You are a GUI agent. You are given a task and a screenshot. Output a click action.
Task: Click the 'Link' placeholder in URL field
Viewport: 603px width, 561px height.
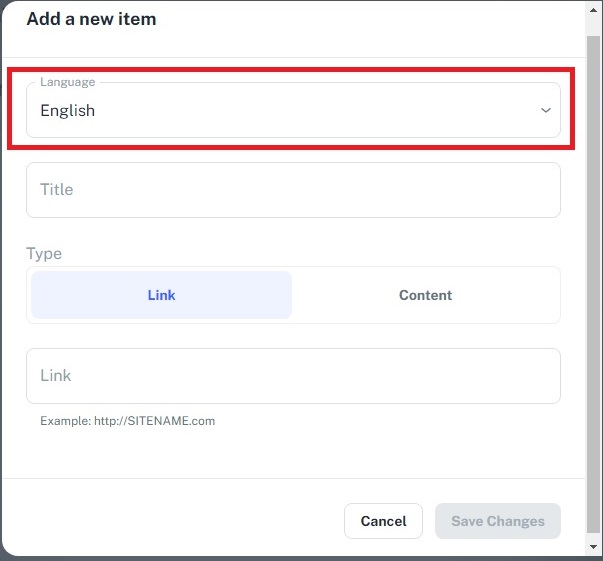click(x=56, y=376)
